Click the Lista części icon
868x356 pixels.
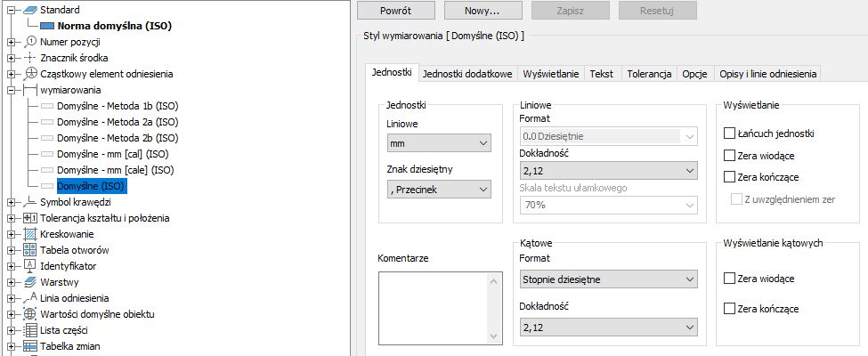point(30,330)
